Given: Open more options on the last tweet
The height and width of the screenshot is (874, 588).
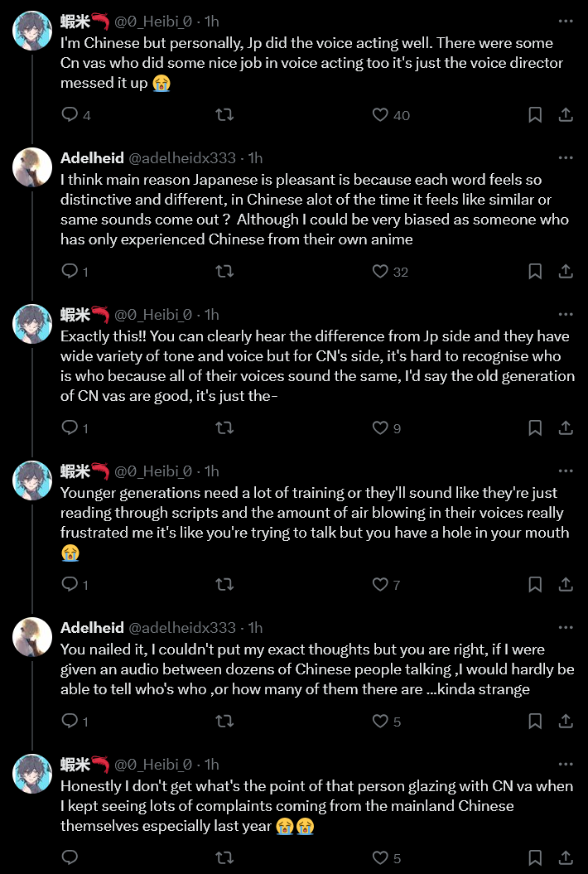Looking at the screenshot, I should click(566, 764).
